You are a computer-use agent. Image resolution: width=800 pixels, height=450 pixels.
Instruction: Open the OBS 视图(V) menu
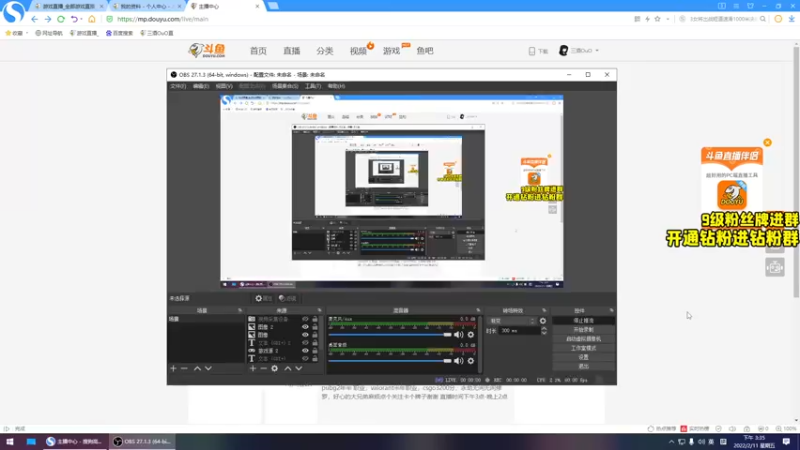[x=224, y=86]
